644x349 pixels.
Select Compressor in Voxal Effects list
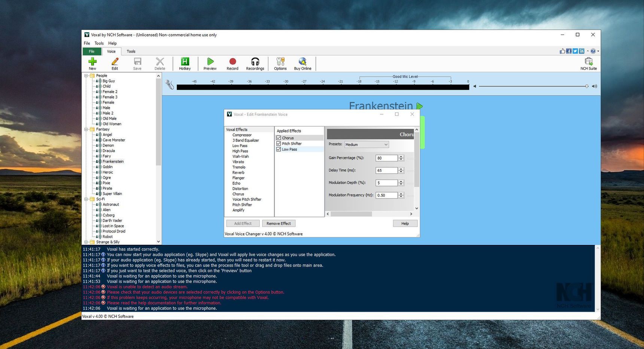pyautogui.click(x=242, y=135)
